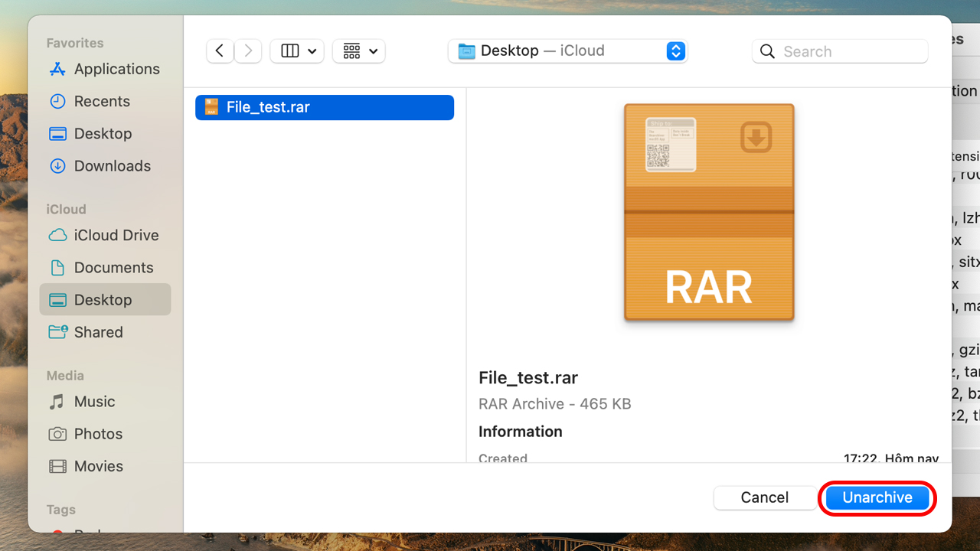Open the Desktop — iCloud location dropdown
980x551 pixels.
click(x=567, y=51)
